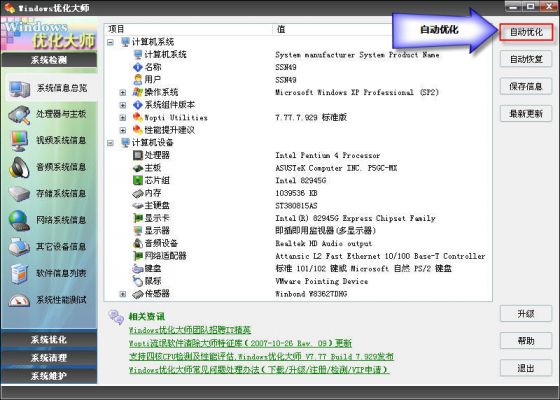This screenshot has height=400, width=560.
Task: Click value 'VMware Pointing Device'
Action: pyautogui.click(x=321, y=281)
